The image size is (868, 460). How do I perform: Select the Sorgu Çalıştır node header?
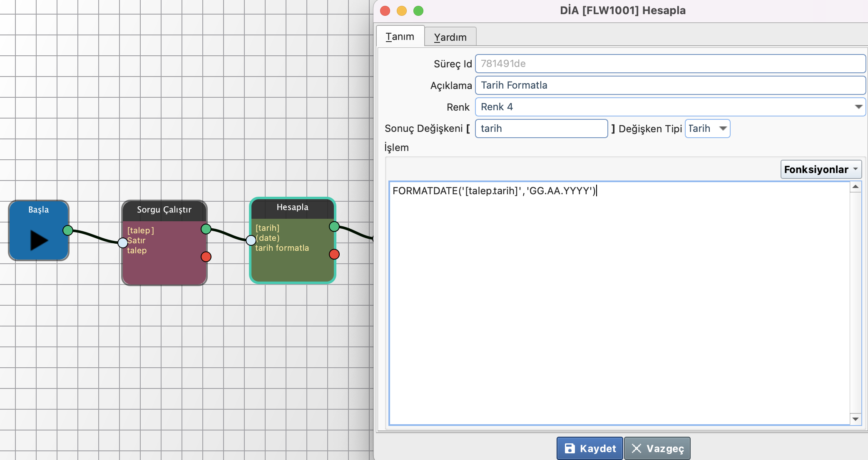164,210
